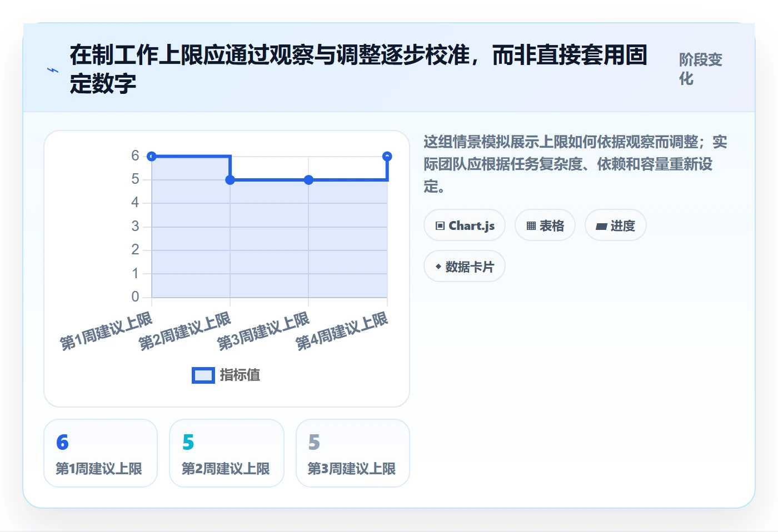Click the 第4周建议上限 x-axis label
Viewport: 778px width, 532px height.
[x=342, y=332]
